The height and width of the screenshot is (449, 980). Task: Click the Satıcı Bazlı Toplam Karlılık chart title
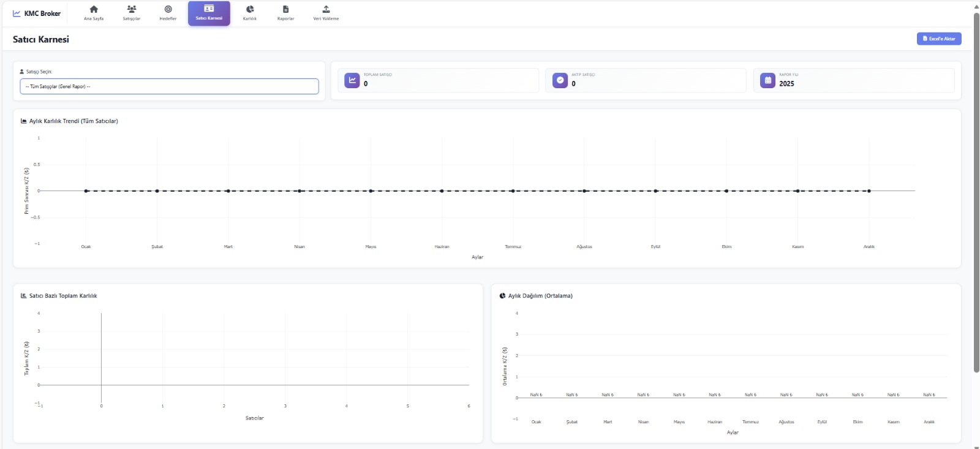pos(63,296)
